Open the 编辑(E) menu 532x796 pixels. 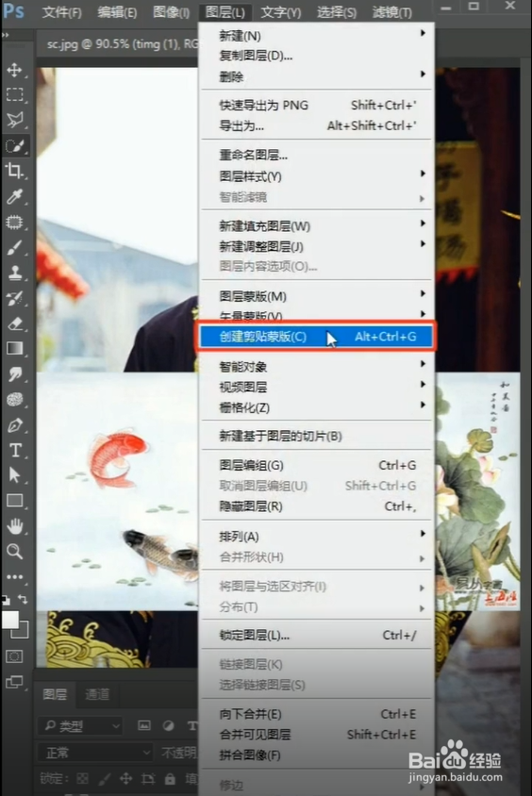point(117,12)
